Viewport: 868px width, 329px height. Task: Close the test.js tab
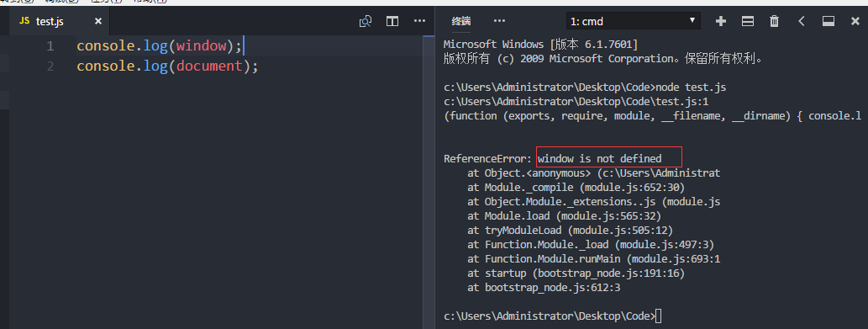tap(98, 21)
